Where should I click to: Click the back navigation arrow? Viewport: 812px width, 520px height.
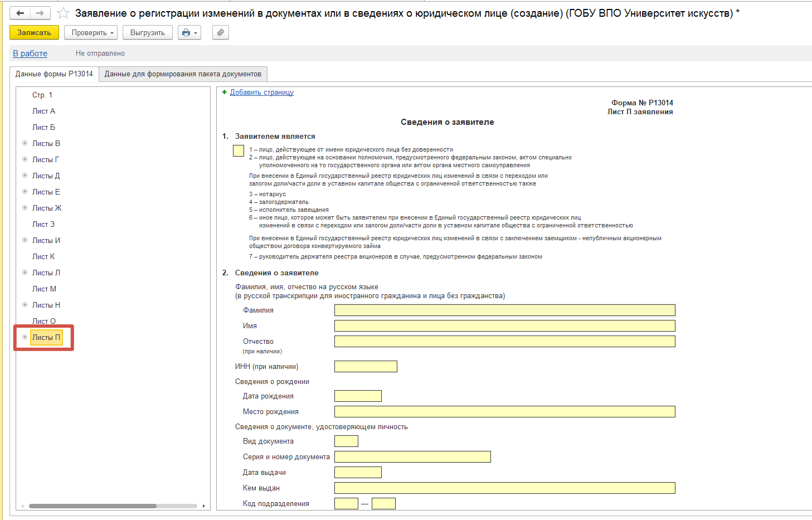(x=20, y=13)
